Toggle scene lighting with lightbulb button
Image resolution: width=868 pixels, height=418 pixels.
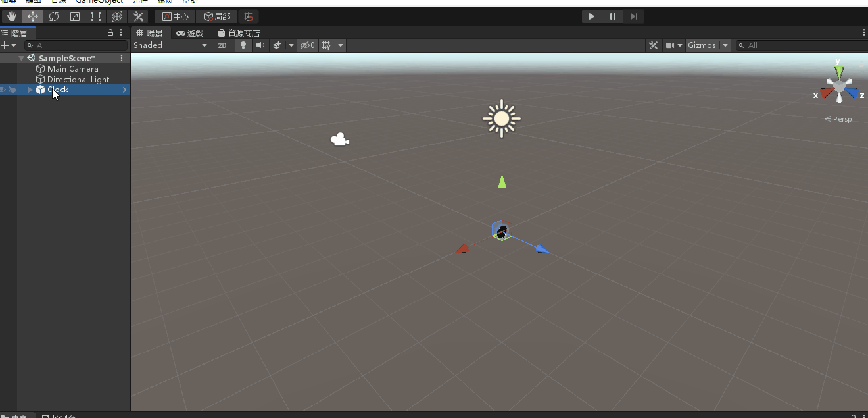(x=243, y=45)
